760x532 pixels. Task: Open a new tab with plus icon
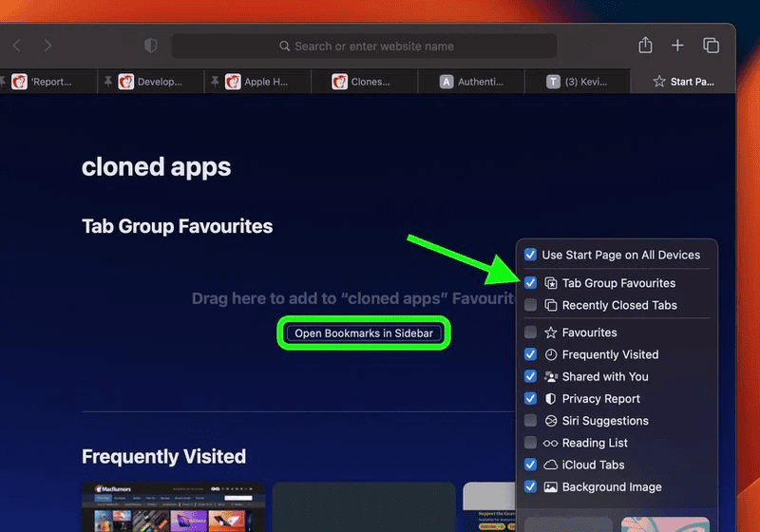pos(677,46)
